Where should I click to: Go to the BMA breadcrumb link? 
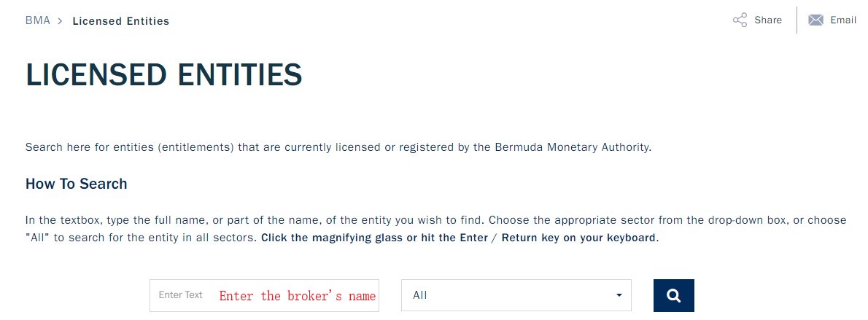(38, 21)
